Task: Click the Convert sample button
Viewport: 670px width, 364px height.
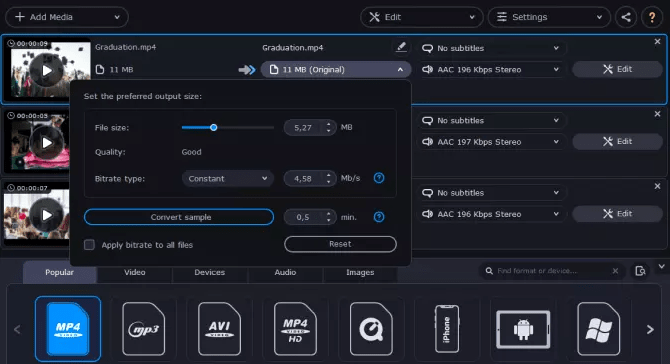Action: point(179,217)
